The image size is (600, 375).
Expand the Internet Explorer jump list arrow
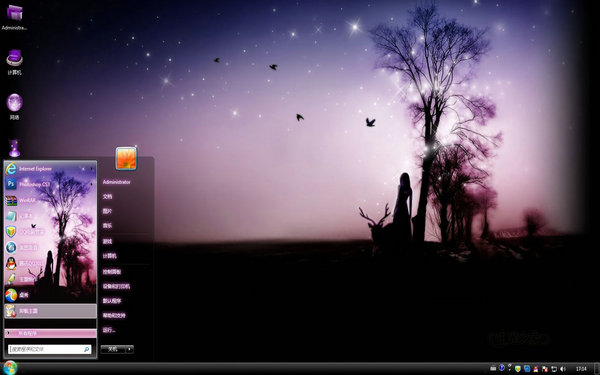(91, 168)
